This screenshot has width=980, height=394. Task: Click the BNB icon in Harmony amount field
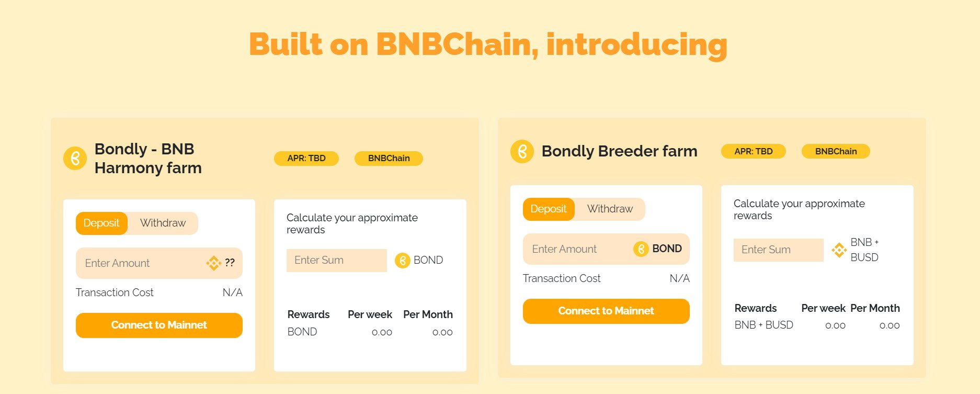pyautogui.click(x=213, y=263)
